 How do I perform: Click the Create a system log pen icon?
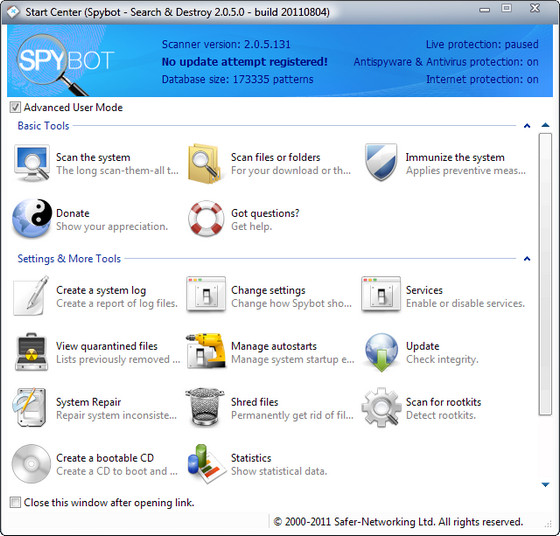click(x=31, y=295)
